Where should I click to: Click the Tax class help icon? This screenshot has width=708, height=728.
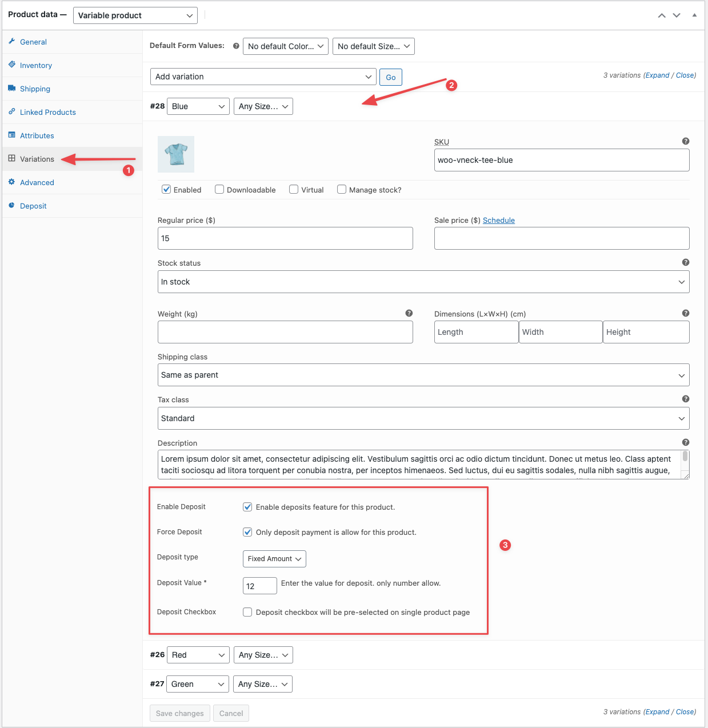pyautogui.click(x=685, y=399)
